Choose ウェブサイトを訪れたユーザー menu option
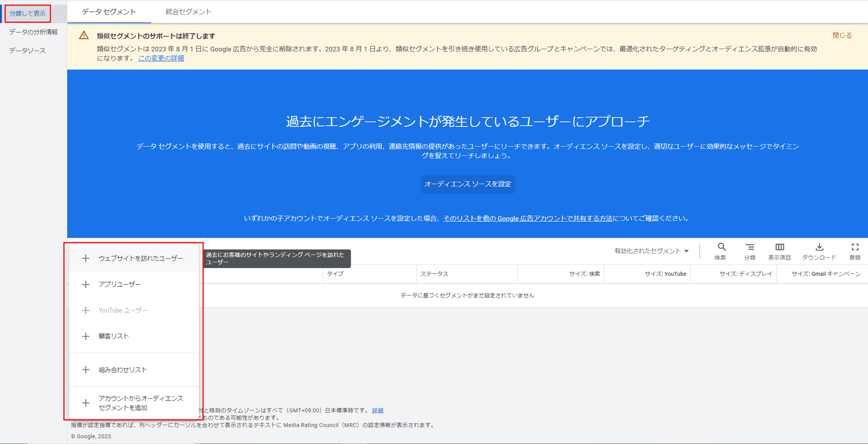The height and width of the screenshot is (444, 868). [x=134, y=258]
